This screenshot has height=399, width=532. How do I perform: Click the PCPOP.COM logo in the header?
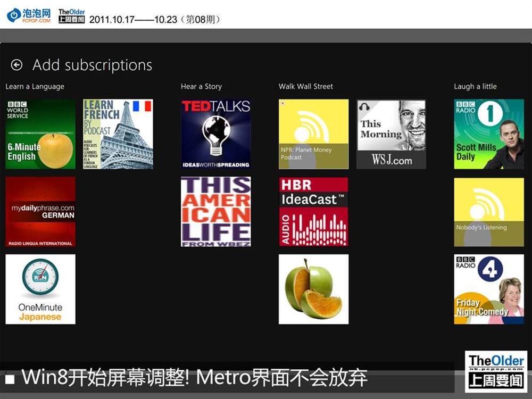click(29, 15)
